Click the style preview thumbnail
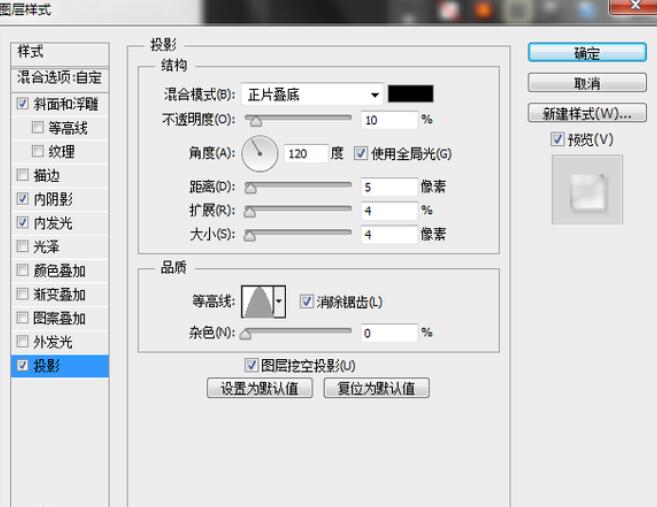The width and height of the screenshot is (657, 507). (587, 189)
